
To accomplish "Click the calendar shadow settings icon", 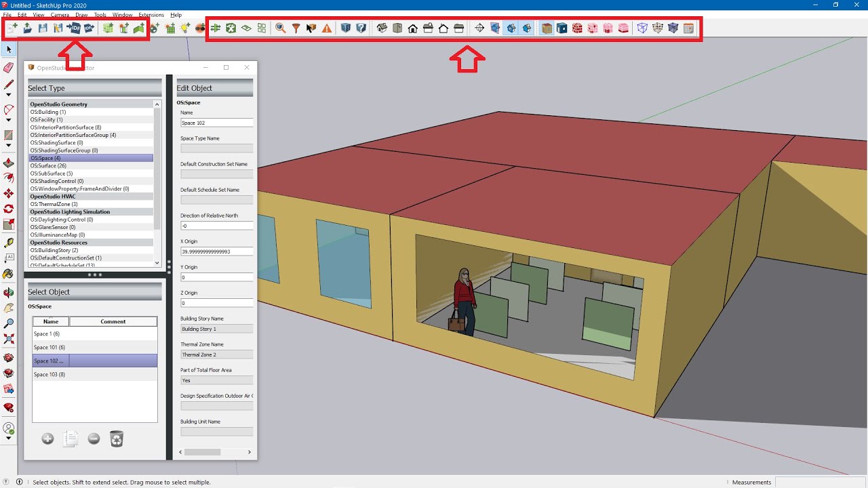I will coord(688,28).
